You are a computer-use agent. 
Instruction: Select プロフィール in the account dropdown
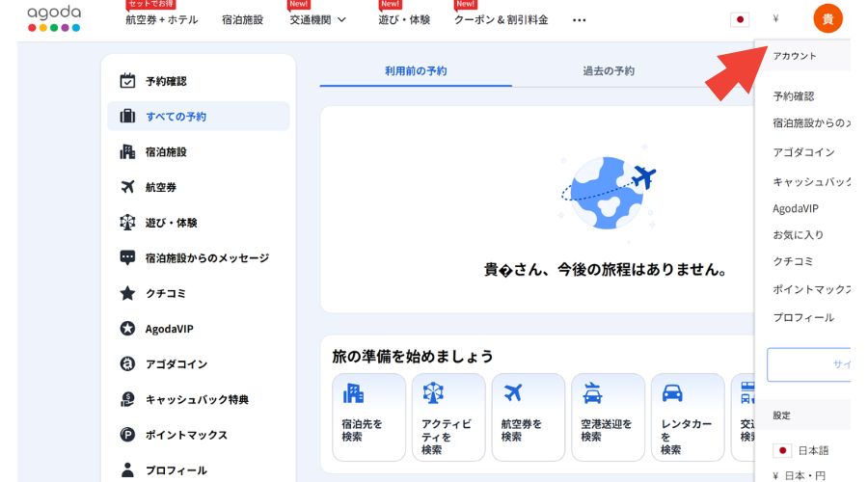coord(803,318)
